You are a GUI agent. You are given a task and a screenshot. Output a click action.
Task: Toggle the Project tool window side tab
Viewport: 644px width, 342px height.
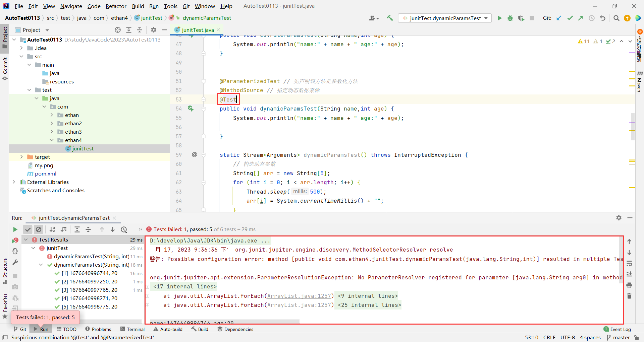(x=5, y=38)
